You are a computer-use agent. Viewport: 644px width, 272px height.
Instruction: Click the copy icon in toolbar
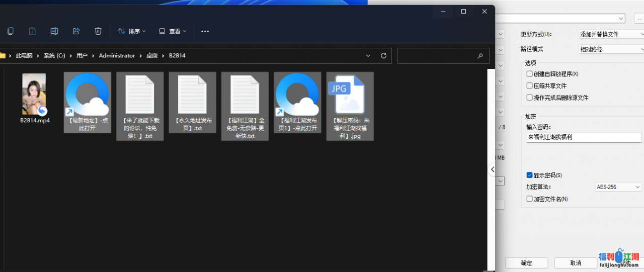[x=11, y=31]
